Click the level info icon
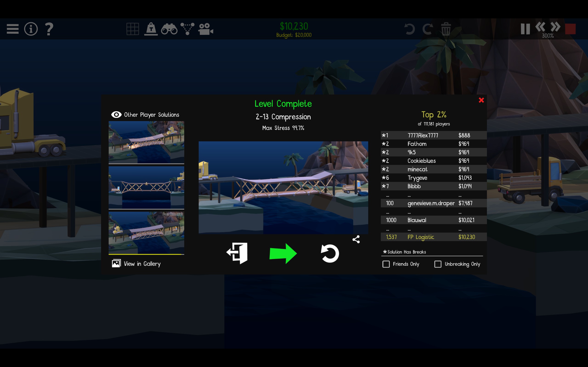 (x=31, y=29)
